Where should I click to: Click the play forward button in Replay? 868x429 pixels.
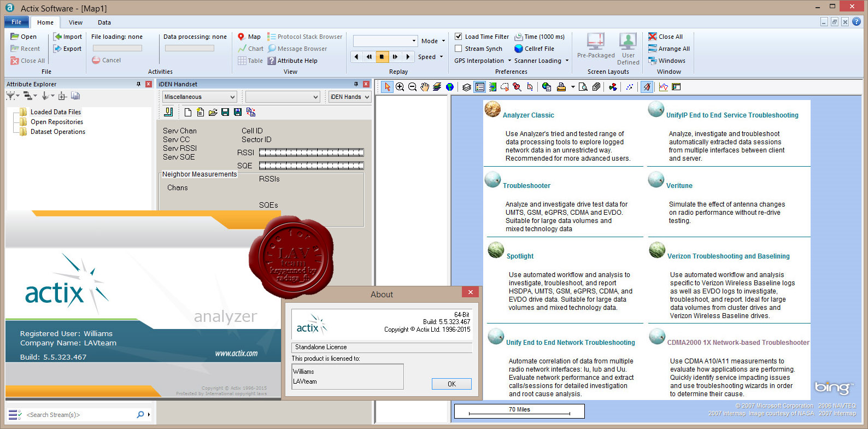tap(407, 56)
